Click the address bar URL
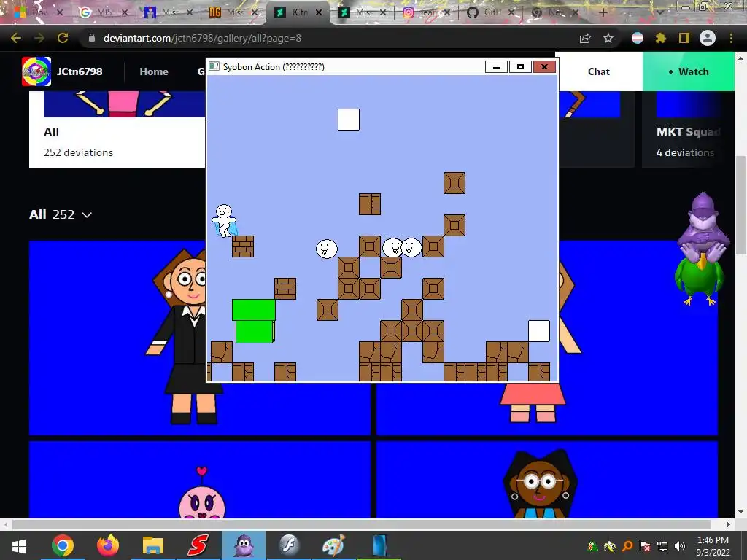Viewport: 747px width, 560px height. click(202, 38)
